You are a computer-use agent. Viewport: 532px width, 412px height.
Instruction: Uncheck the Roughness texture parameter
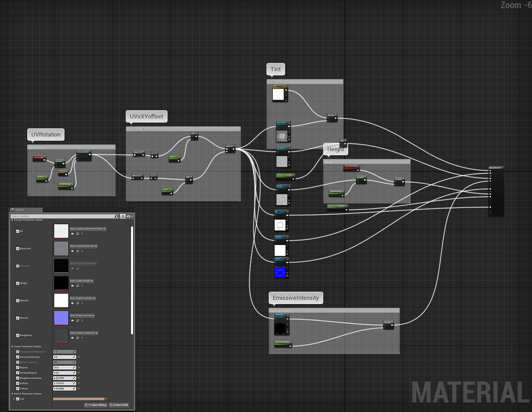[x=18, y=335]
